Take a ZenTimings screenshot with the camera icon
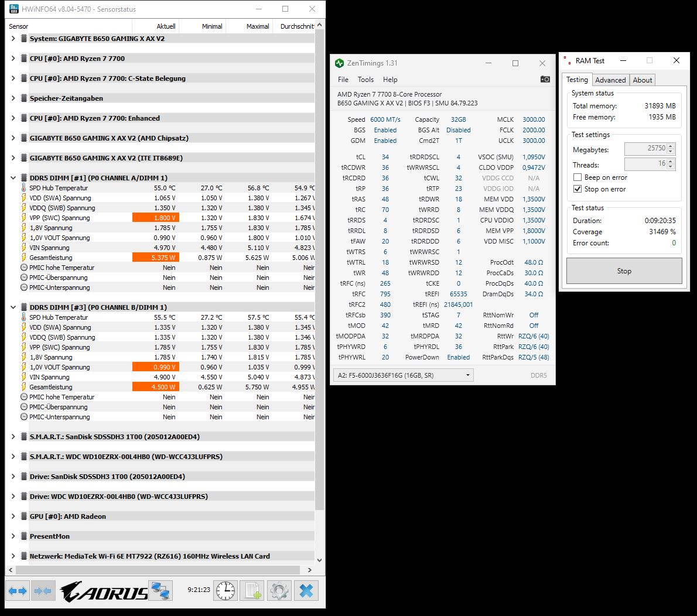Screen dimensions: 697x616 (x=545, y=79)
